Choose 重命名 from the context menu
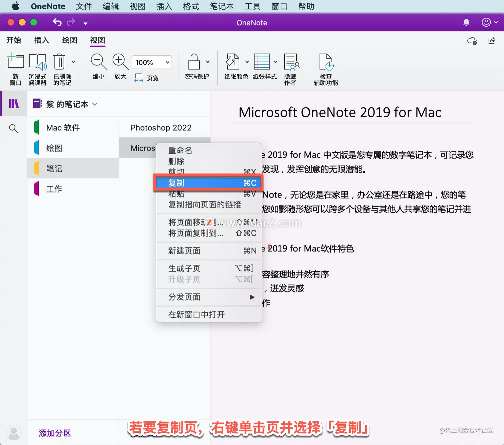Viewport: 504px width, 445px height. click(209, 151)
